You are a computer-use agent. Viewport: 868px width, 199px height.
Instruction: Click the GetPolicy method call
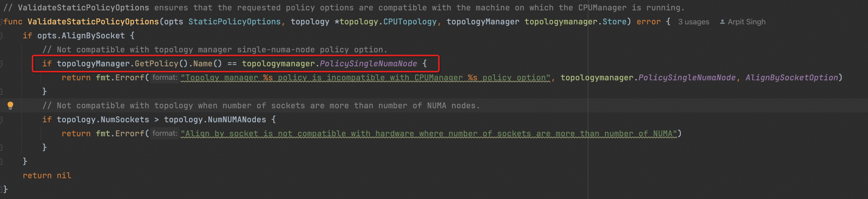tap(157, 64)
